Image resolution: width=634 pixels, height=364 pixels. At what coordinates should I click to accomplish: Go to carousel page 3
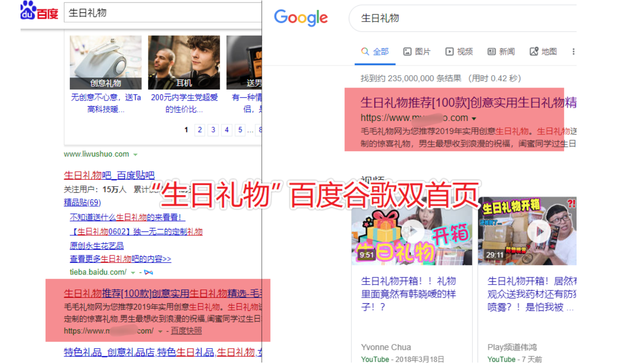coord(213,130)
